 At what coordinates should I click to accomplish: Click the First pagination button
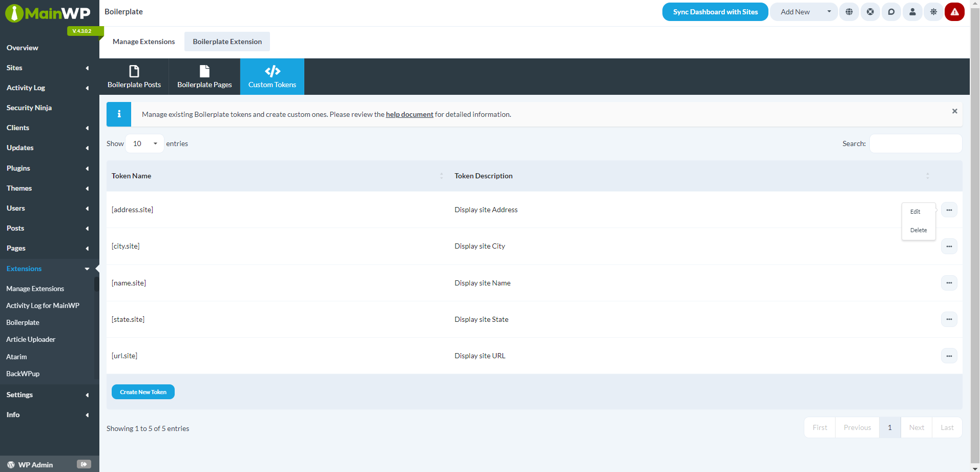coord(820,427)
